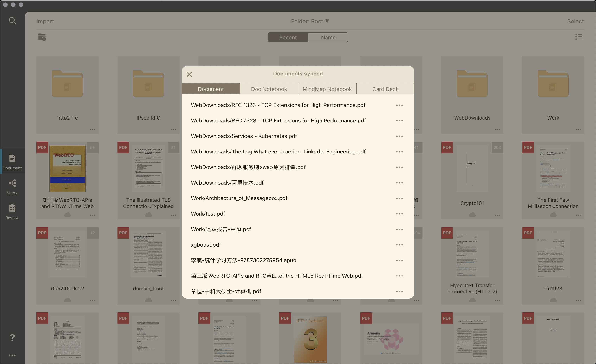The width and height of the screenshot is (596, 364).
Task: Close the Documents synced dialog
Action: pyautogui.click(x=189, y=74)
